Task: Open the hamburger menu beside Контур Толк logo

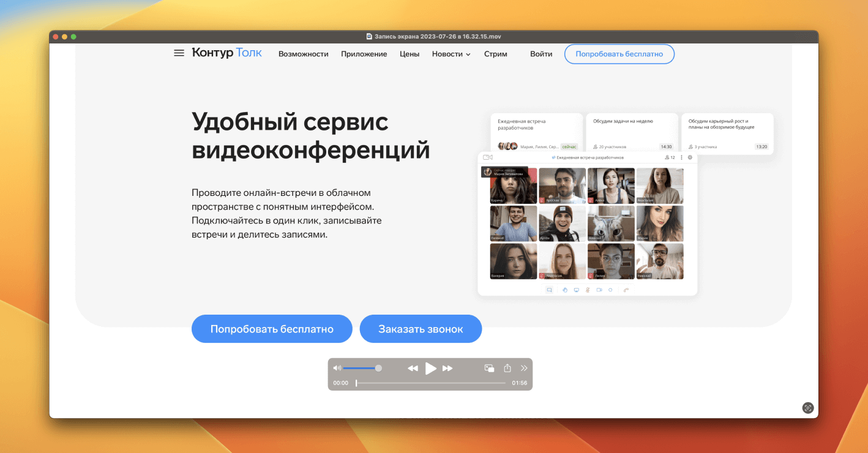Action: (x=179, y=53)
